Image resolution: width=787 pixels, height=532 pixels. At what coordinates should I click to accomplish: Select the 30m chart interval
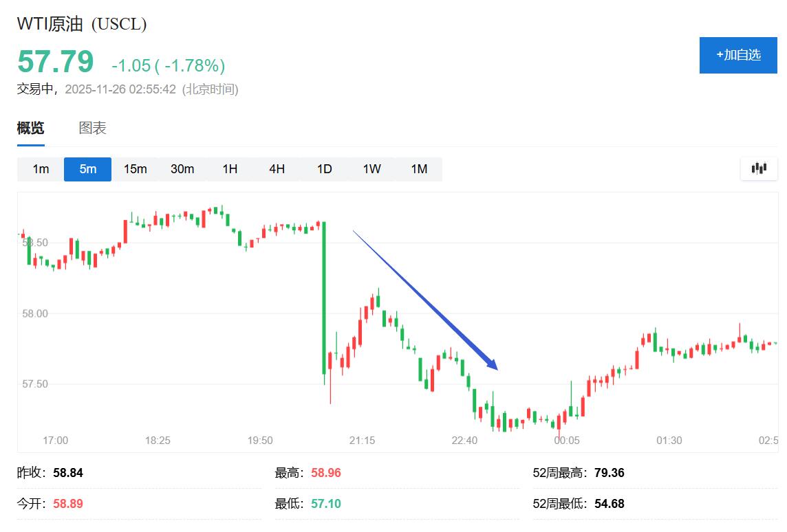point(182,168)
